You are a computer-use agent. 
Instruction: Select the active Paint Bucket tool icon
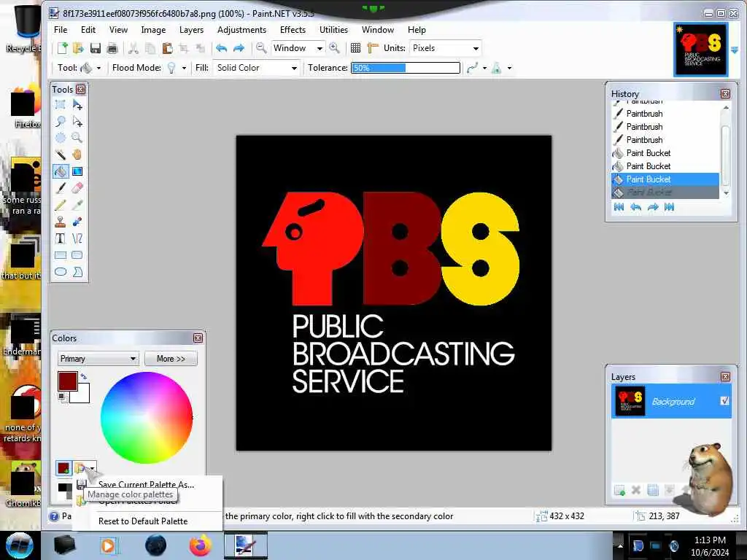pyautogui.click(x=61, y=171)
